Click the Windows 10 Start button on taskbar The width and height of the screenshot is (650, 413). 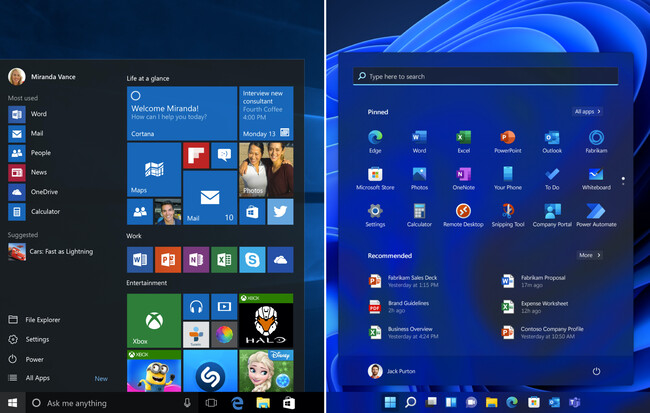click(x=12, y=403)
